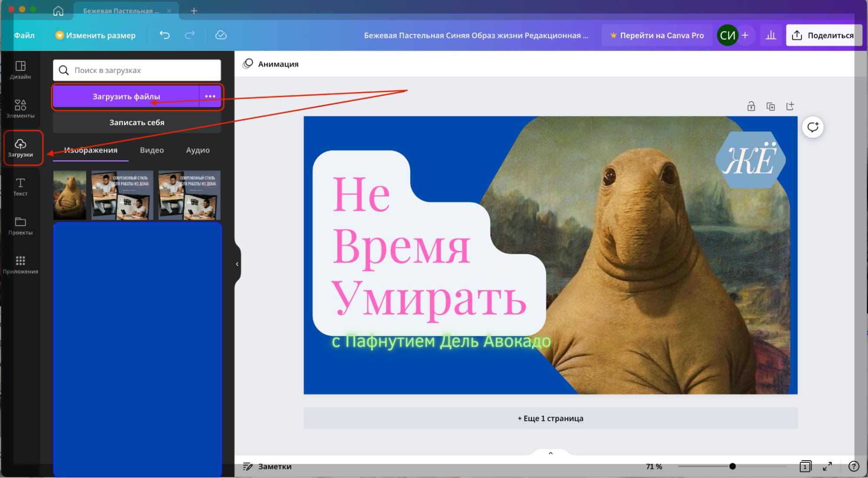Select the ЖЁ hexagon logo on canvas
The height and width of the screenshot is (478, 868).
(750, 160)
